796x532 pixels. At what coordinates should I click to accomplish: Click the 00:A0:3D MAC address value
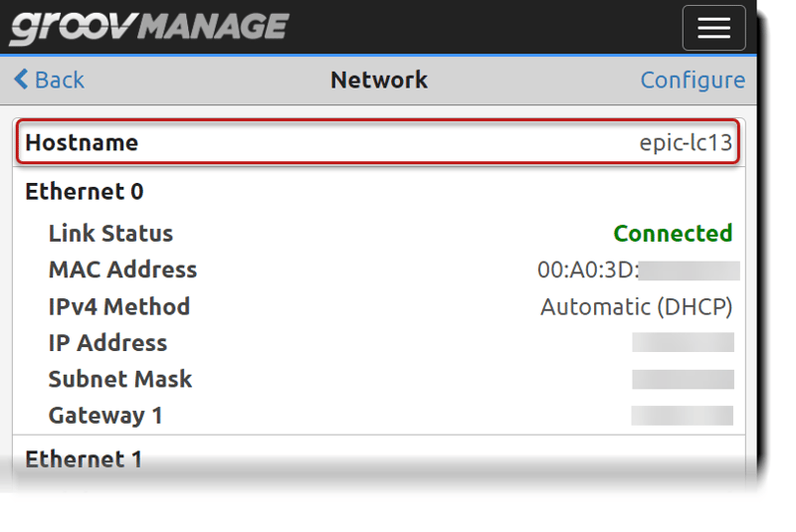coord(587,269)
